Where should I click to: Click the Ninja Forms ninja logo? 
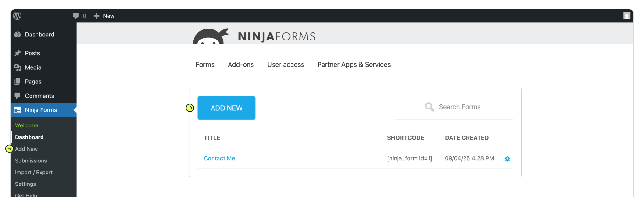211,36
